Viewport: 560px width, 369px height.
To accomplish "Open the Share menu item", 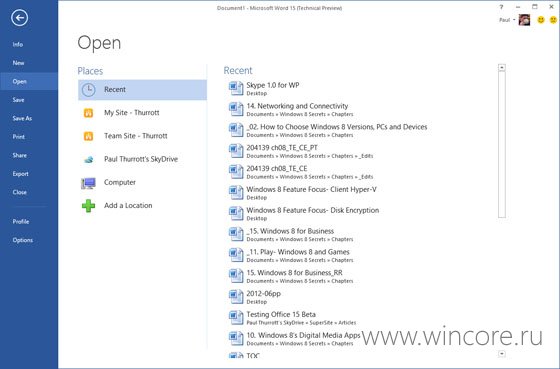I will [x=20, y=155].
